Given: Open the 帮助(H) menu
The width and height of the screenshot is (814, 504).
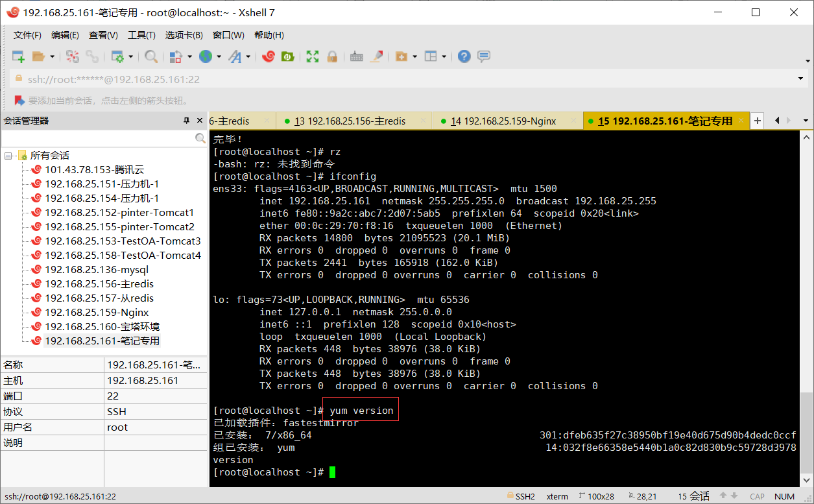Looking at the screenshot, I should pos(269,35).
